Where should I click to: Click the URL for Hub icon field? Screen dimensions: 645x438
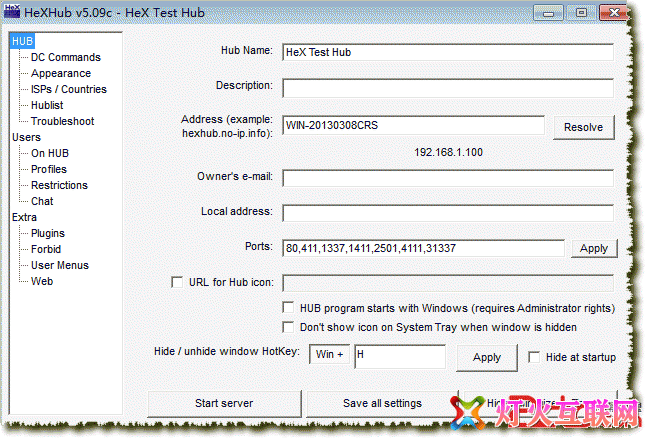point(448,283)
